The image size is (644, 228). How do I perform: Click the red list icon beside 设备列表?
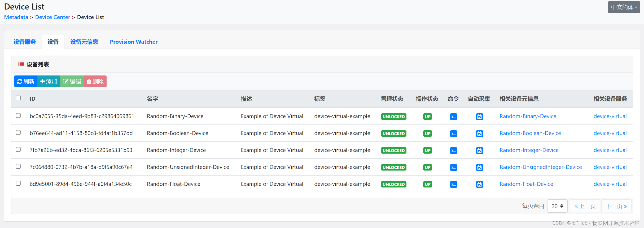click(x=21, y=64)
